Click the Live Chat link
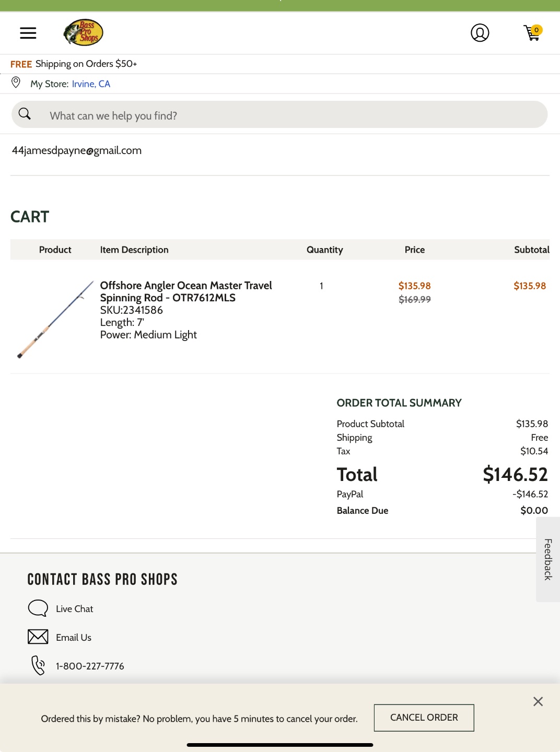Viewport: 560px width, 752px height. (75, 609)
